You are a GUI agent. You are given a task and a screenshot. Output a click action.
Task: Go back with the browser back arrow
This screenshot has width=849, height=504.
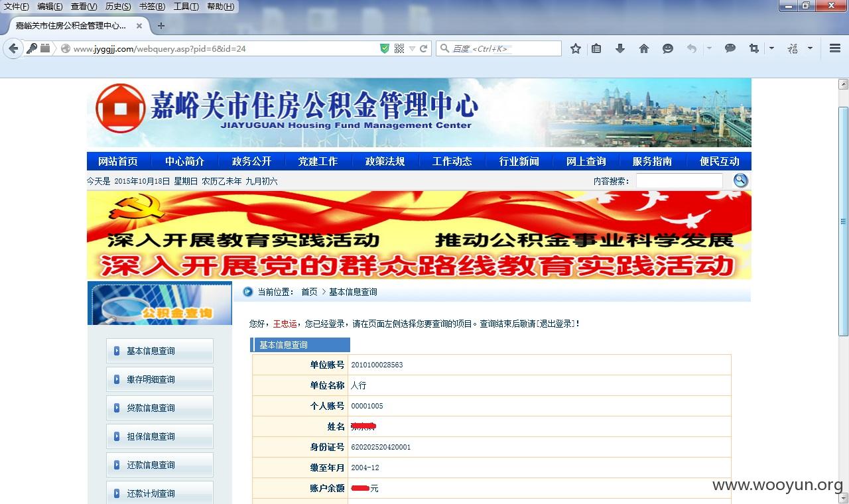[13, 48]
